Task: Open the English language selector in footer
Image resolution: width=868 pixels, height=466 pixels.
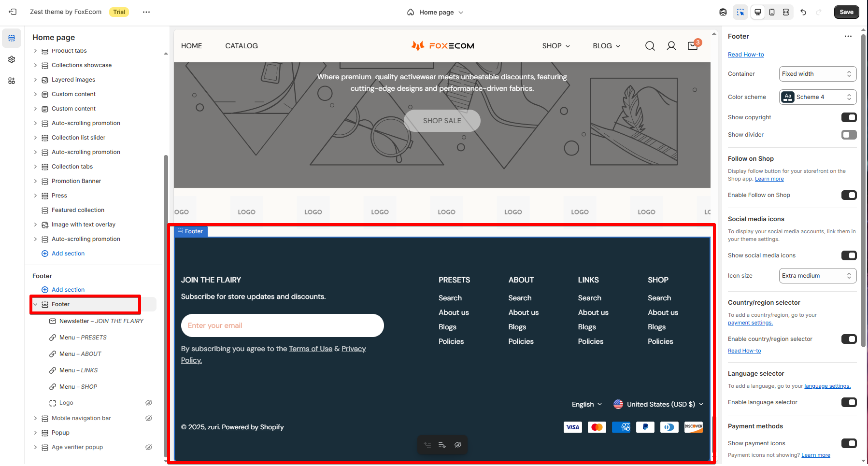Action: point(587,404)
